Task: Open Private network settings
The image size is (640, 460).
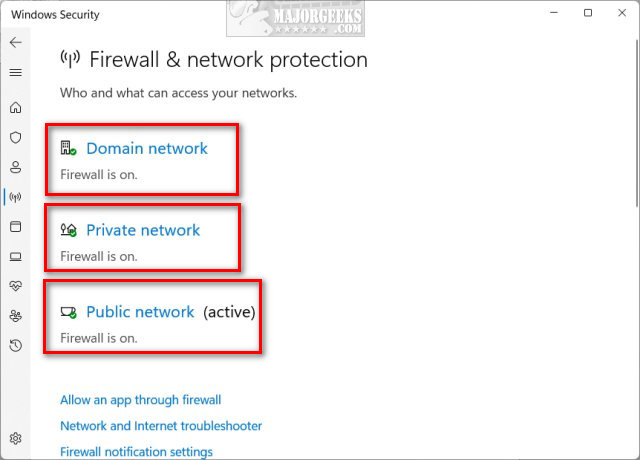Action: (x=143, y=231)
